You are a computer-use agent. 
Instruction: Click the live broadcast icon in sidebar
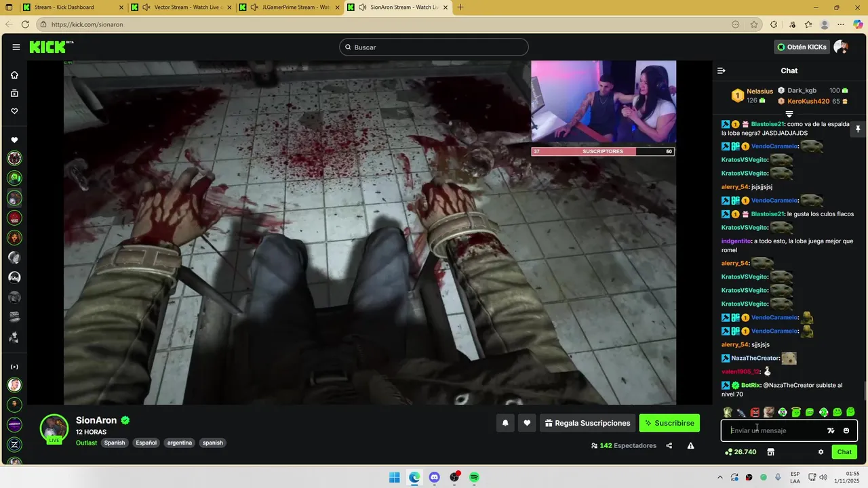tap(14, 367)
